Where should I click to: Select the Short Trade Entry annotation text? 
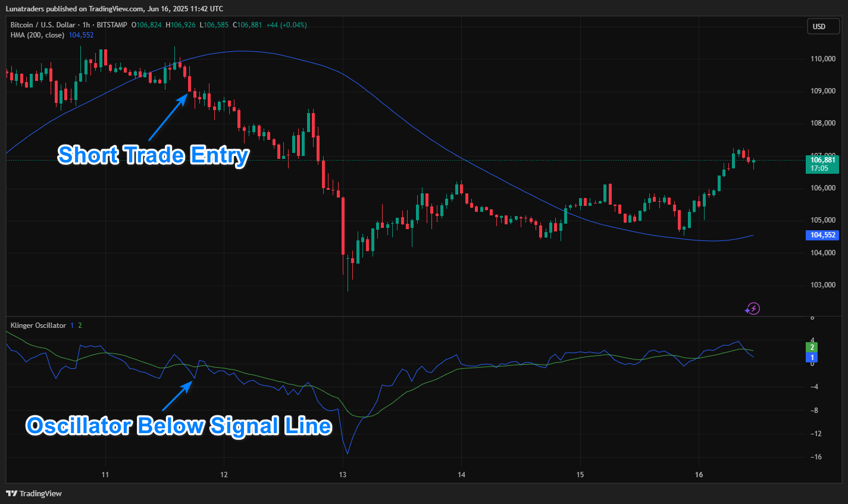[153, 155]
